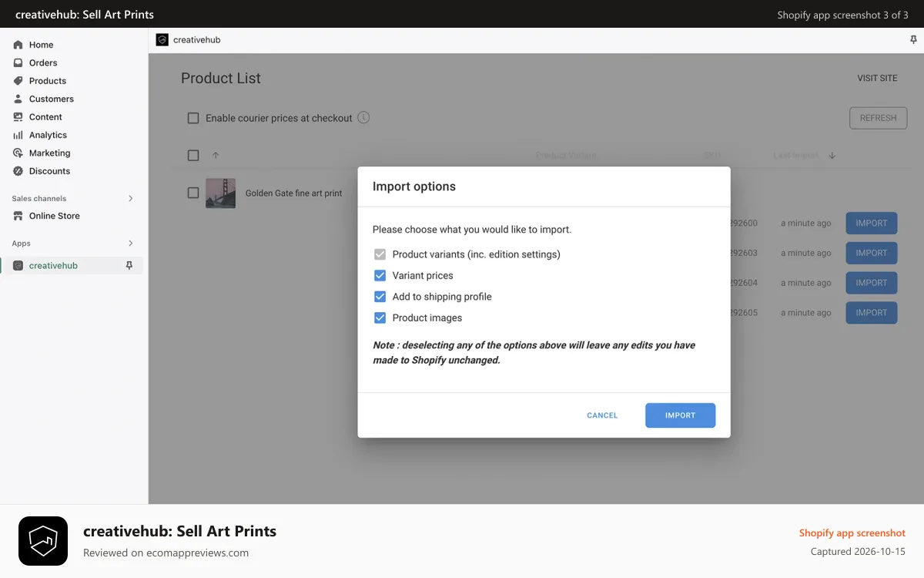The image size is (924, 578).
Task: Click Import for the row ending 292604
Action: tap(872, 283)
